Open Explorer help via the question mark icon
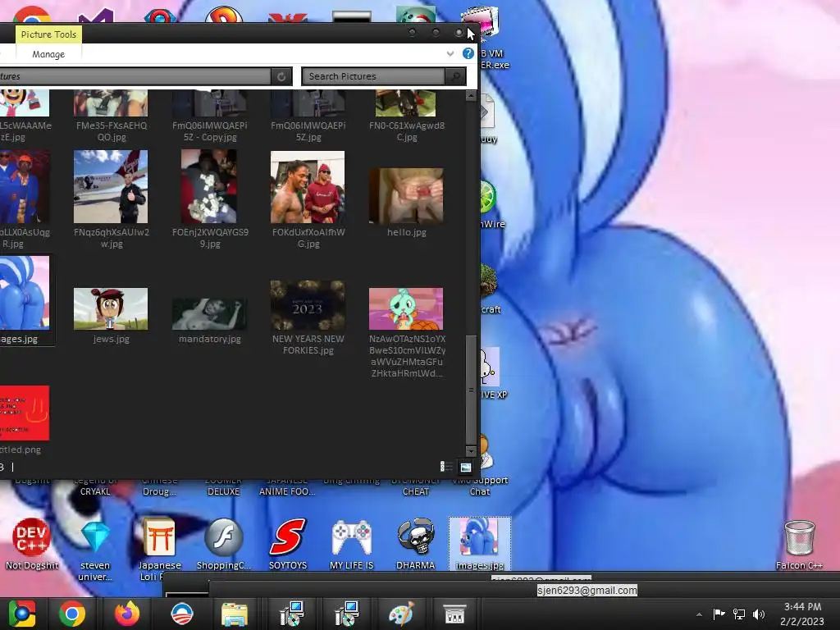Screen dimensions: 840x630 click(x=468, y=53)
